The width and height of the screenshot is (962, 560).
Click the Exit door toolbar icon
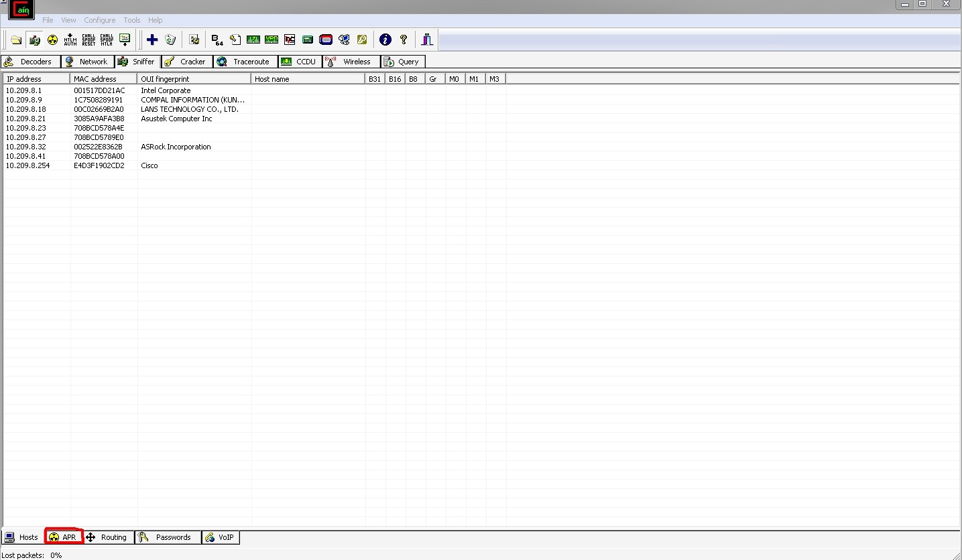tap(427, 40)
